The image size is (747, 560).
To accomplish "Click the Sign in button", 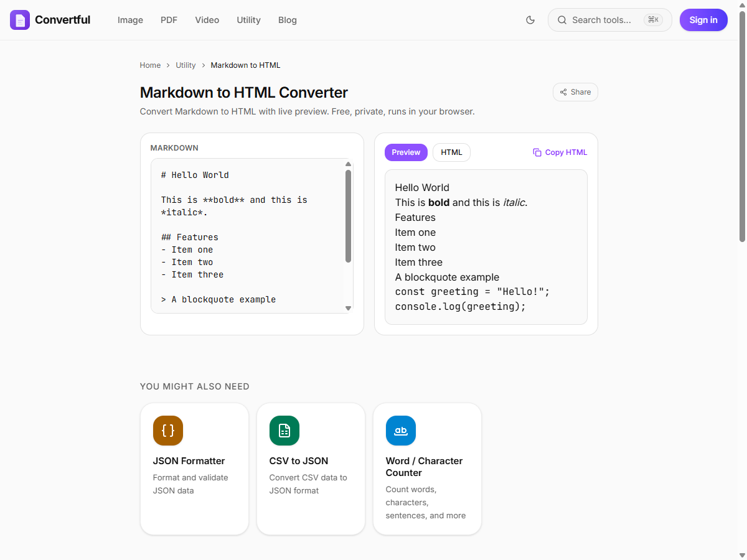I will pos(703,20).
